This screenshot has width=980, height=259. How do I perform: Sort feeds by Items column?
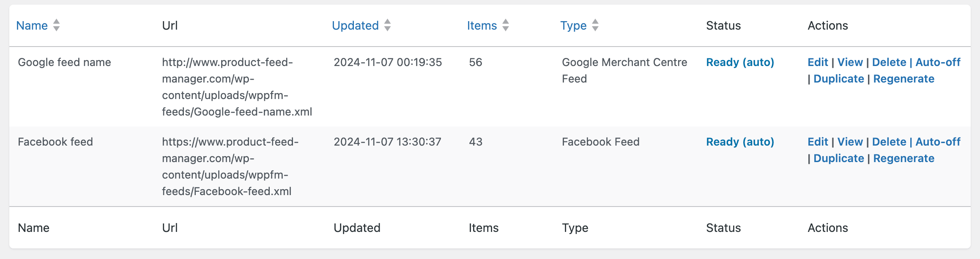pyautogui.click(x=482, y=26)
